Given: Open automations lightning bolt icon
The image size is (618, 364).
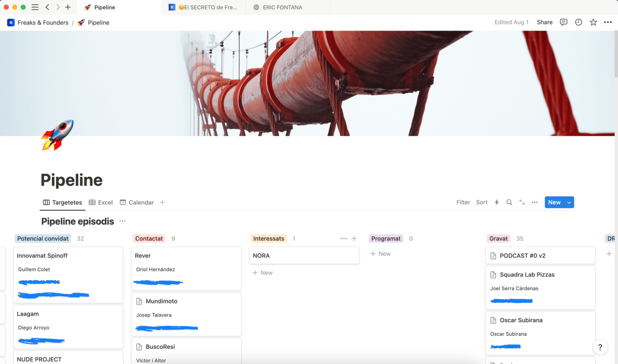Looking at the screenshot, I should (497, 202).
